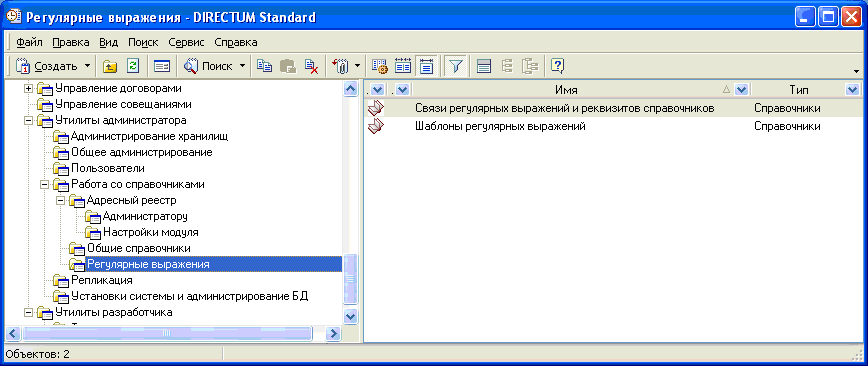Click tree vertical scrollbar down arrow

tap(350, 316)
